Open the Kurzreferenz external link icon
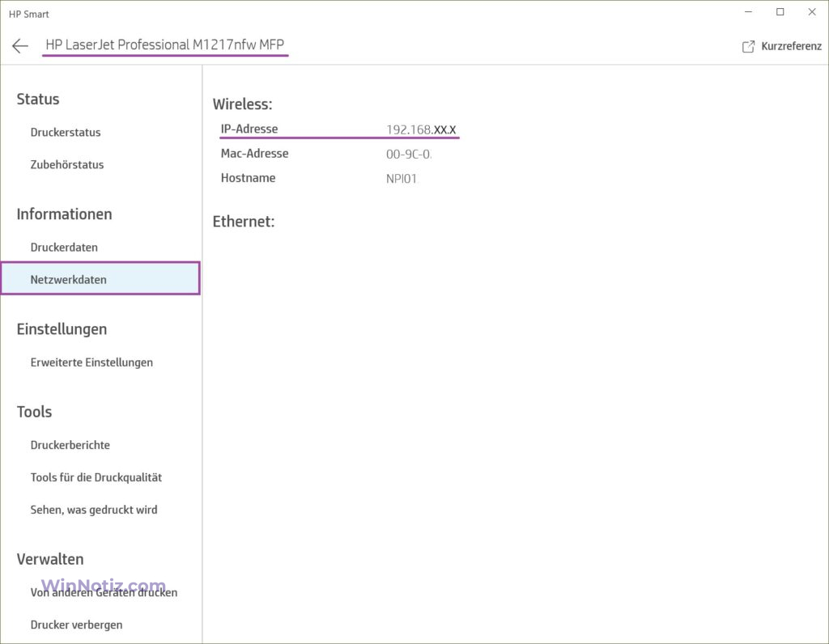Viewport: 829px width, 644px height. coord(748,47)
